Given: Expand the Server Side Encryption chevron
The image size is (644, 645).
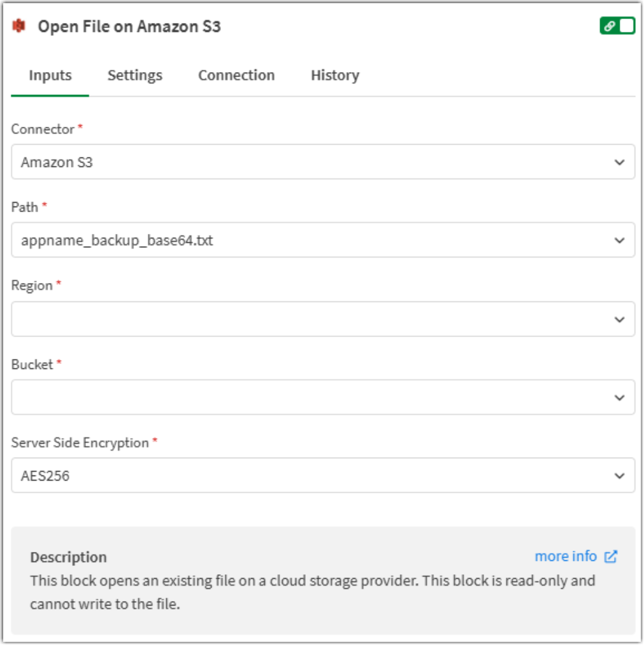Looking at the screenshot, I should [x=619, y=475].
